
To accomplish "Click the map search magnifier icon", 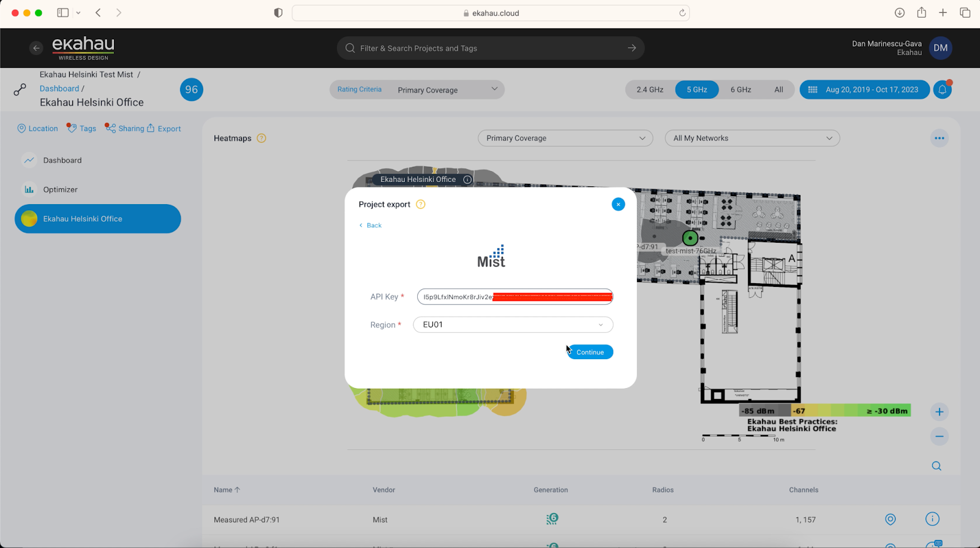I will coord(937,466).
